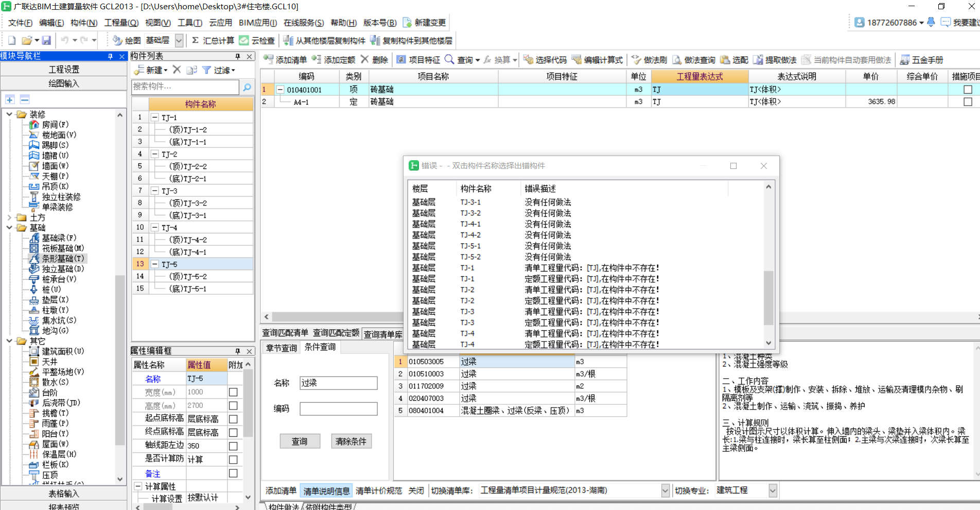Screen dimensions: 980x510
Task: Open 五金手册 handbook
Action: click(x=921, y=60)
